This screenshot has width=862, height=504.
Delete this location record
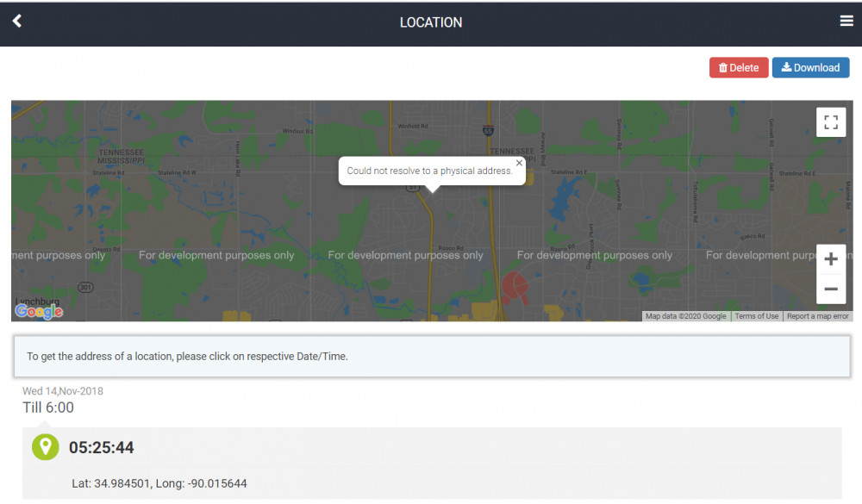[x=738, y=67]
